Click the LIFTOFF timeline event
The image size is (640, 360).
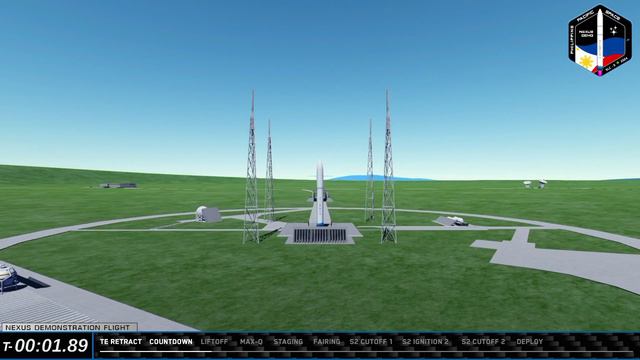(x=214, y=342)
